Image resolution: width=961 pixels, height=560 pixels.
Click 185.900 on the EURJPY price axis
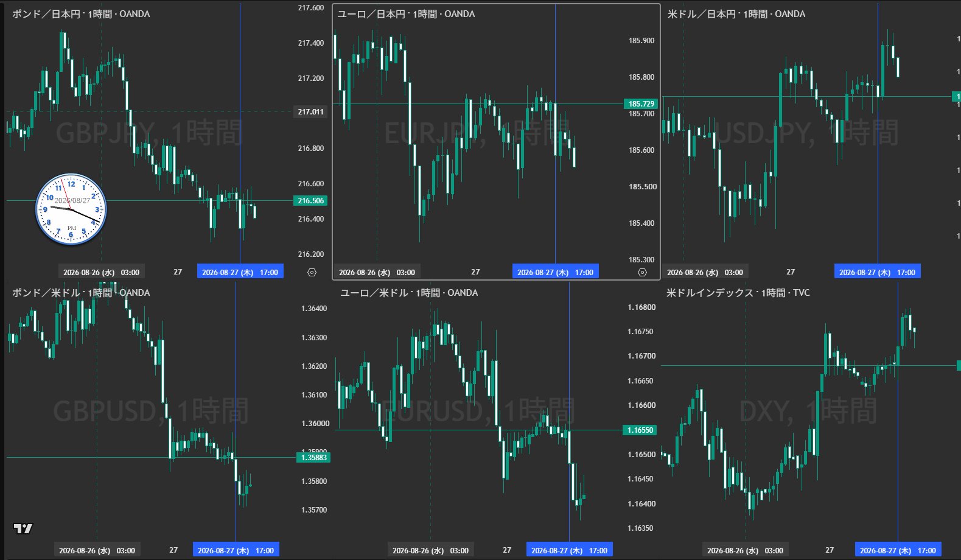[x=641, y=41]
